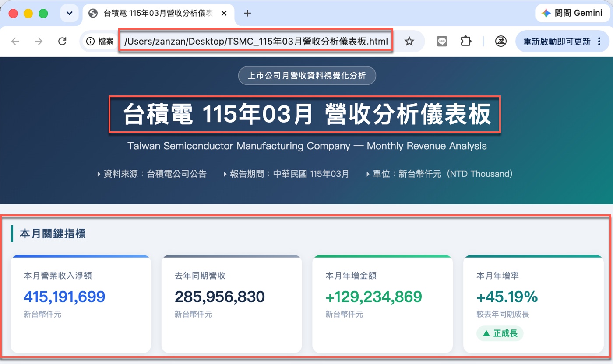Open the tab search dropdown arrow

[x=69, y=13]
